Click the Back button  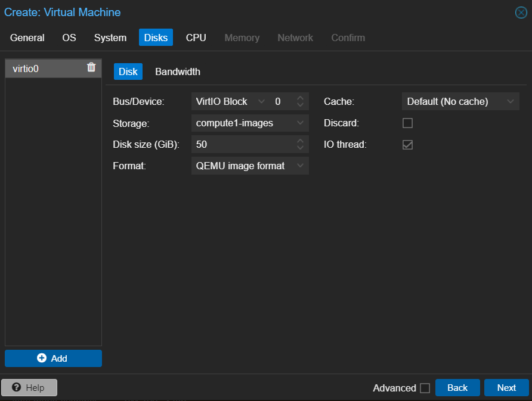pyautogui.click(x=457, y=387)
